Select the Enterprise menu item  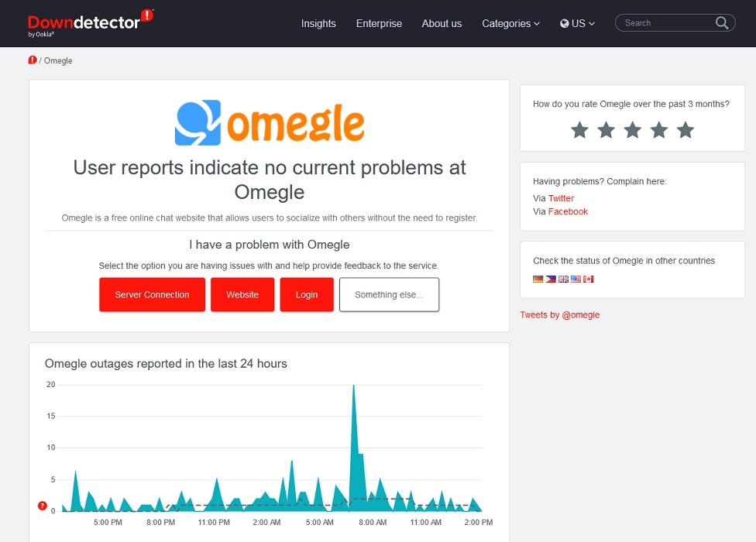pos(379,24)
